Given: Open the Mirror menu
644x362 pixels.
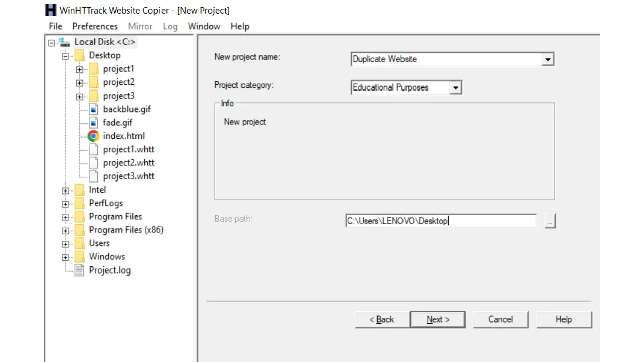Looking at the screenshot, I should (x=140, y=26).
